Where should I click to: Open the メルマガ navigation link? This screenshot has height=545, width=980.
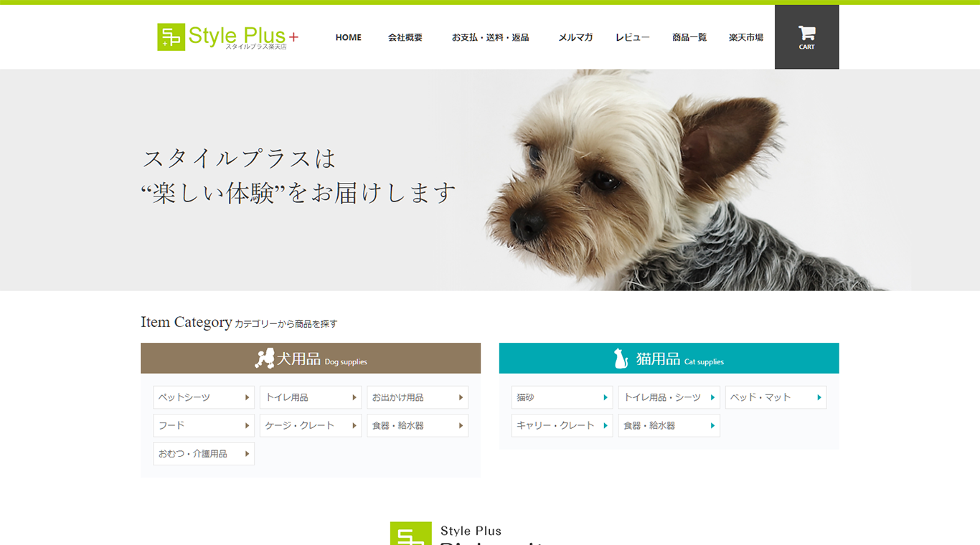(x=575, y=37)
